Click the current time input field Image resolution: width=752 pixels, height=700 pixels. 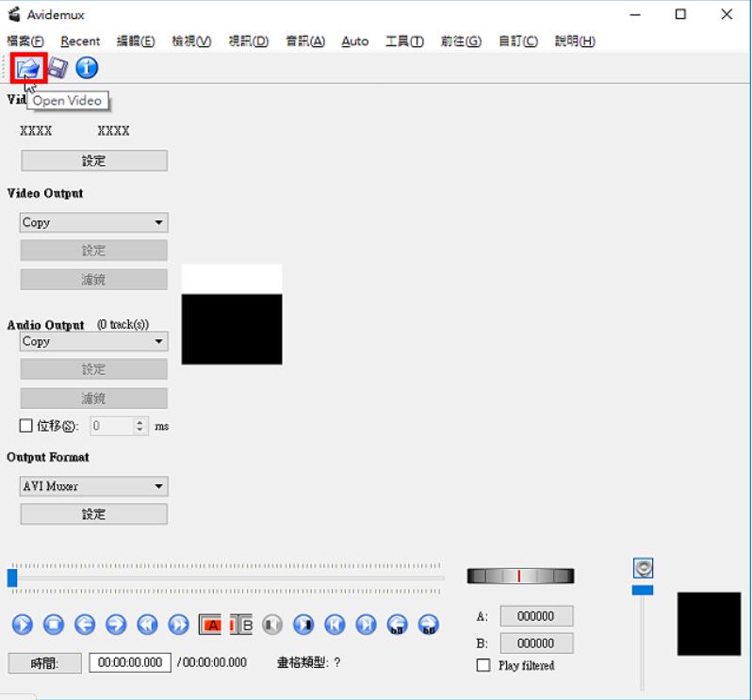pos(130,662)
